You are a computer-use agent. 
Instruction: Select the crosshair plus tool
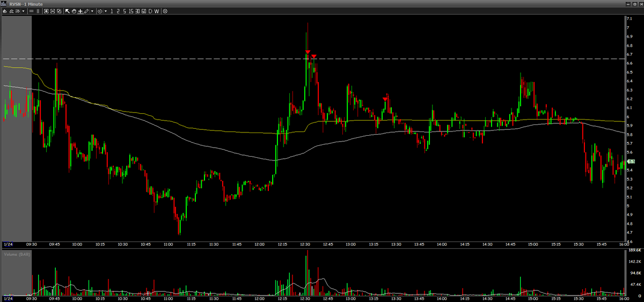(80, 11)
